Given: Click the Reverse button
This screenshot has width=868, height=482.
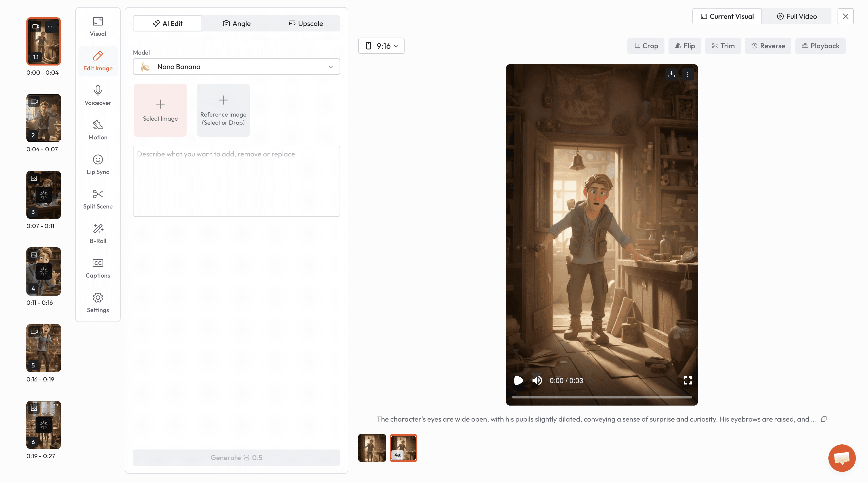Looking at the screenshot, I should [x=768, y=46].
